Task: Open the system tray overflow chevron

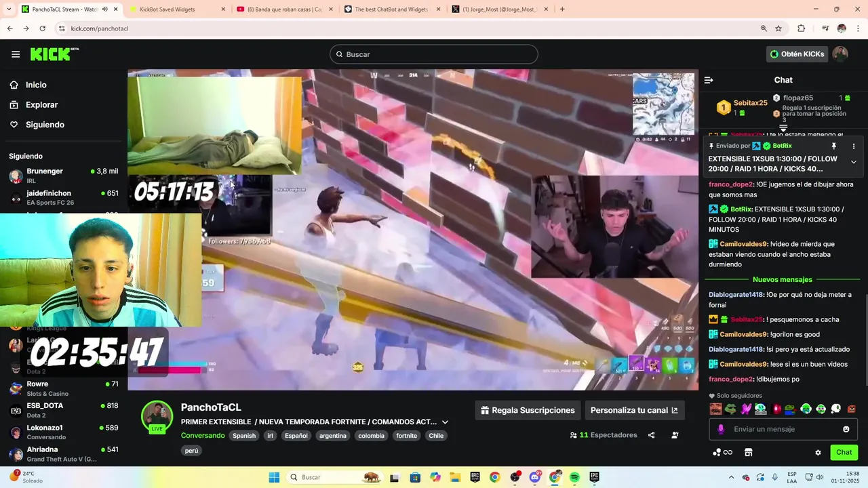Action: click(x=731, y=477)
